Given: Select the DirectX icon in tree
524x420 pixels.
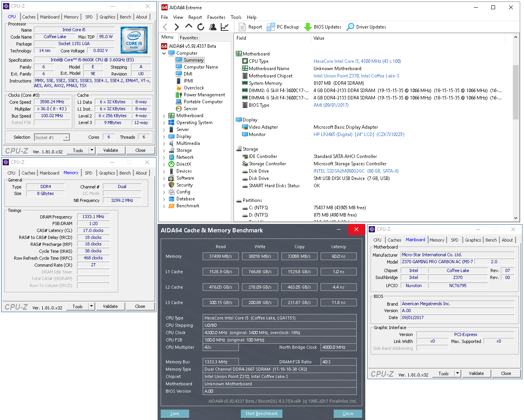Looking at the screenshot, I should click(171, 164).
